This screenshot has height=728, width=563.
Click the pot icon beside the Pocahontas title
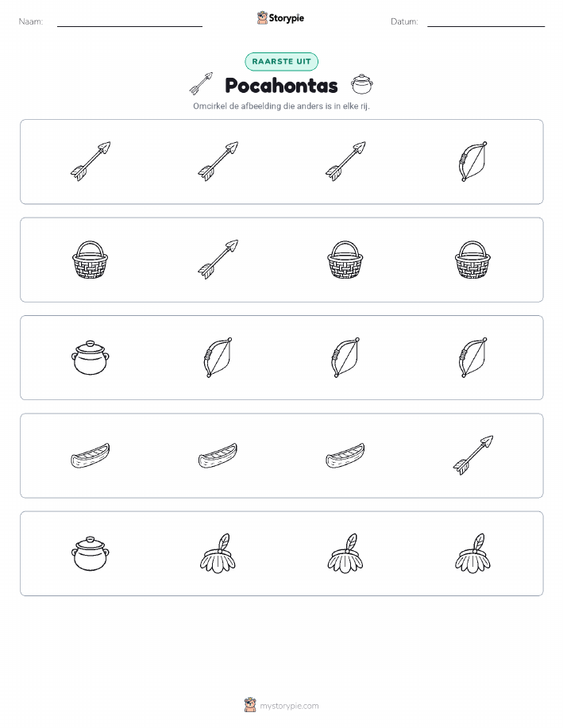[x=362, y=84]
